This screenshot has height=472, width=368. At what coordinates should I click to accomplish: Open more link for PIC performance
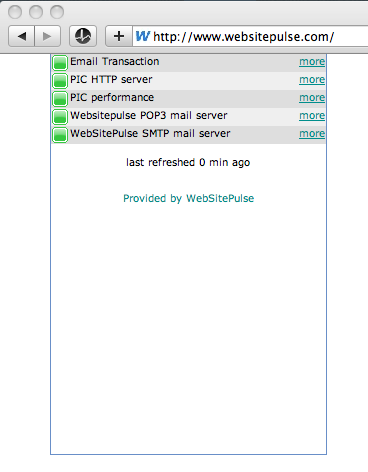pos(312,98)
